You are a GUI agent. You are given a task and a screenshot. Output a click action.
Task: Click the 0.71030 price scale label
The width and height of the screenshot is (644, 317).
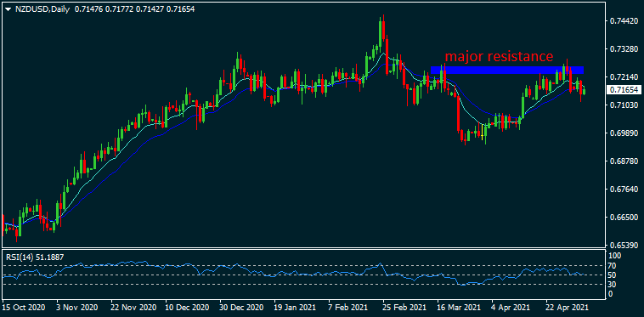[x=624, y=105]
